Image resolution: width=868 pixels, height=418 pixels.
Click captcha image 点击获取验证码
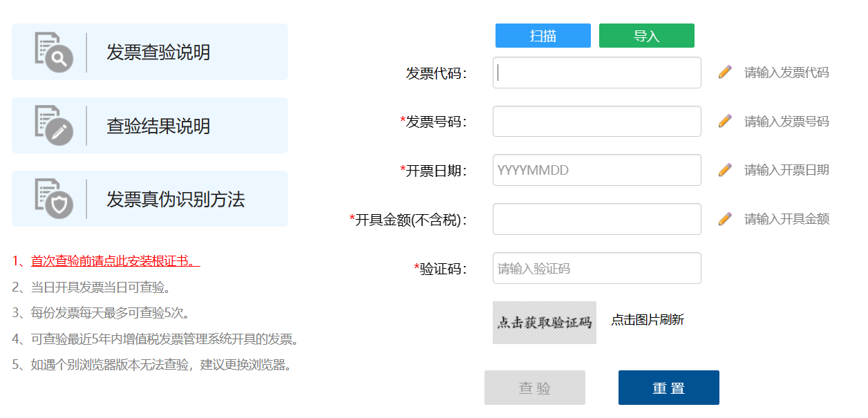tap(545, 323)
